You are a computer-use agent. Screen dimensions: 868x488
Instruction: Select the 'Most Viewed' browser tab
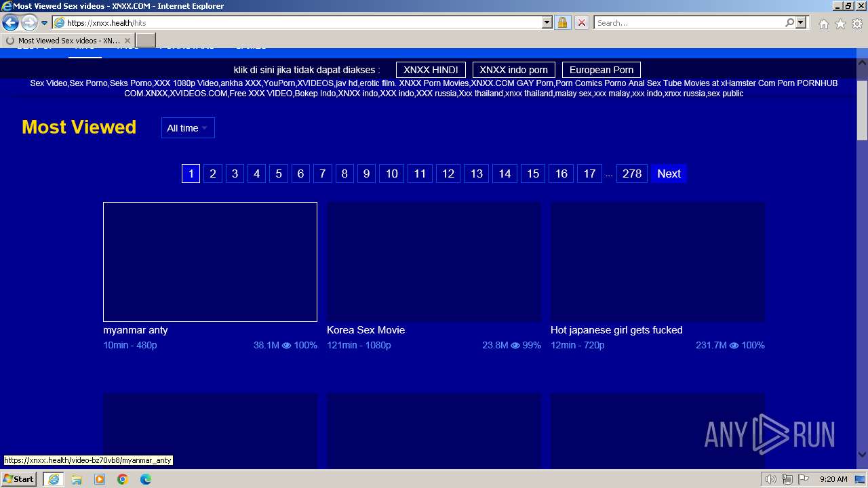(68, 41)
